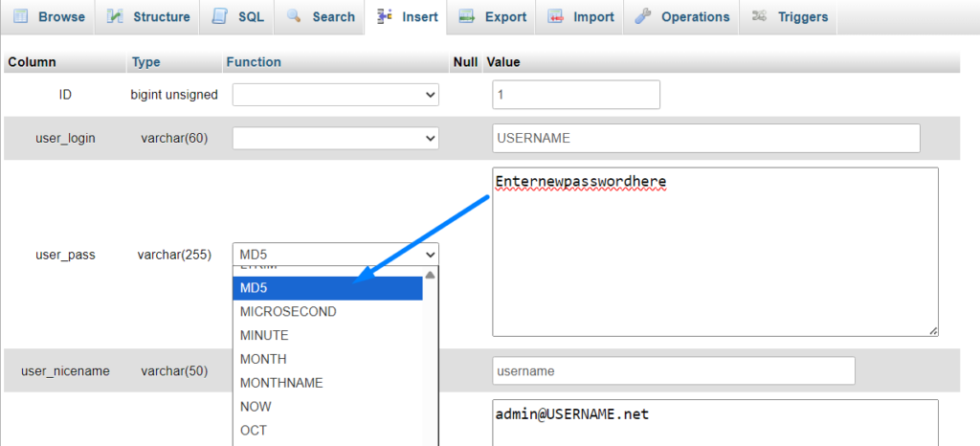Screen dimensions: 980x446
Task: Click the user_pass password textarea
Action: click(715, 252)
